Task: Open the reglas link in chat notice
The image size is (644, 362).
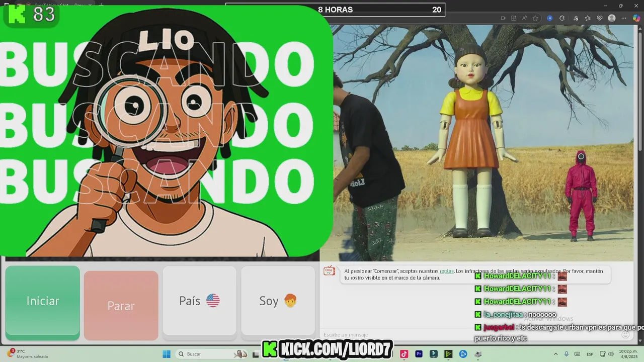Action: pyautogui.click(x=447, y=271)
